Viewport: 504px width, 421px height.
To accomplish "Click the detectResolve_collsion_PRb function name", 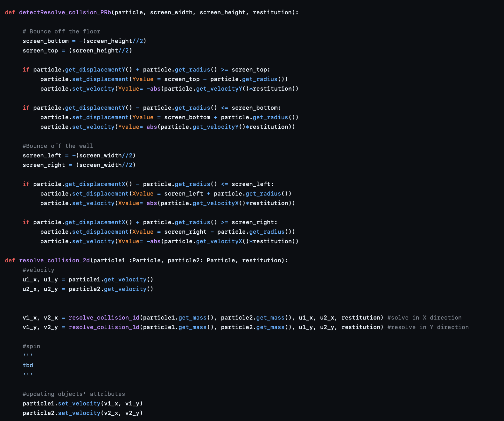I will point(65,12).
